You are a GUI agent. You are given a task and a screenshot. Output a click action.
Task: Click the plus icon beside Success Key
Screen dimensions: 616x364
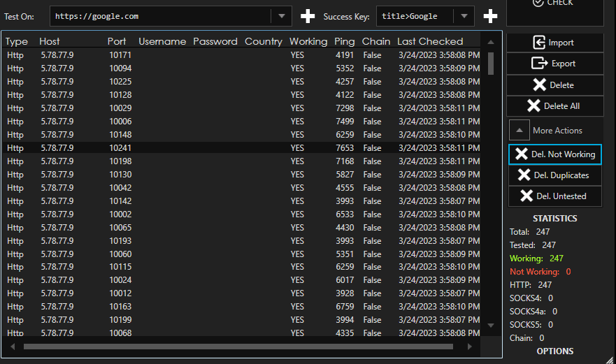[x=490, y=16]
